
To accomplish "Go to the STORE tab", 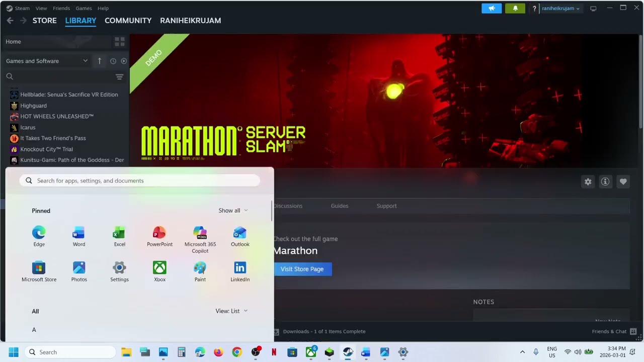I will coord(45,21).
